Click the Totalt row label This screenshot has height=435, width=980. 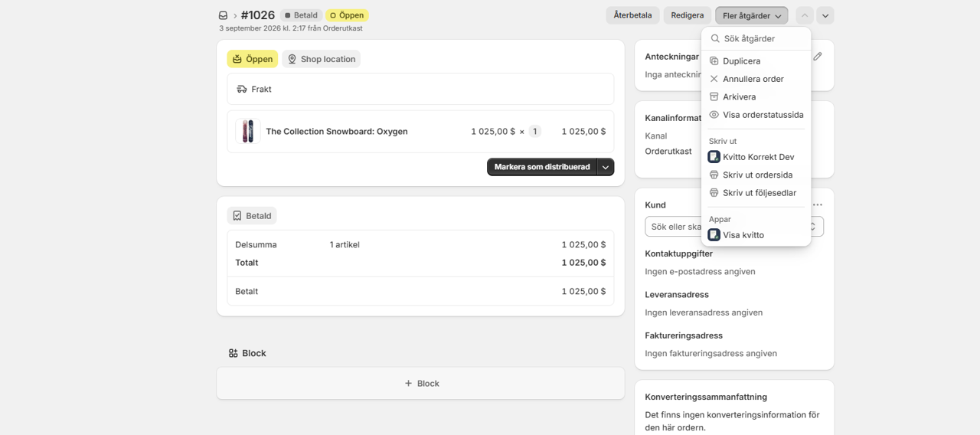(247, 263)
